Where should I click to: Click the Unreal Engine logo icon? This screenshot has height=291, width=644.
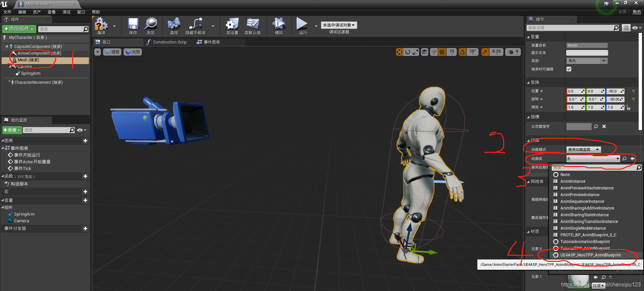coord(4,4)
